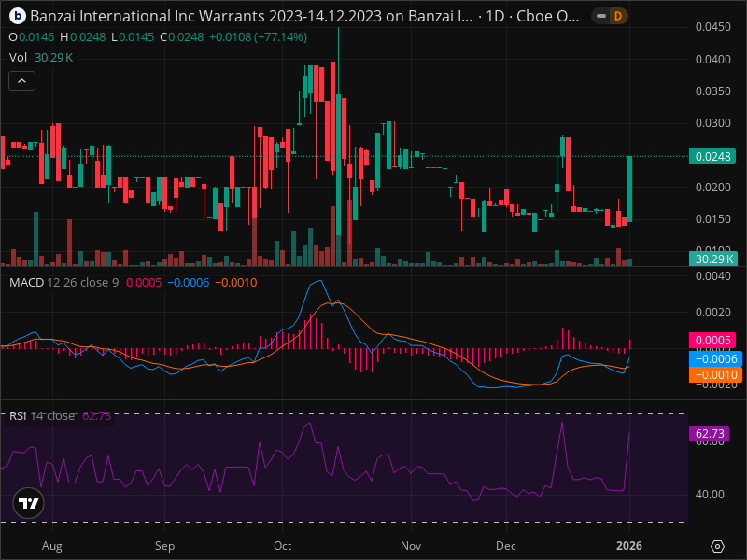
Task: Click the close value C0.0248 in legend
Action: coord(181,37)
